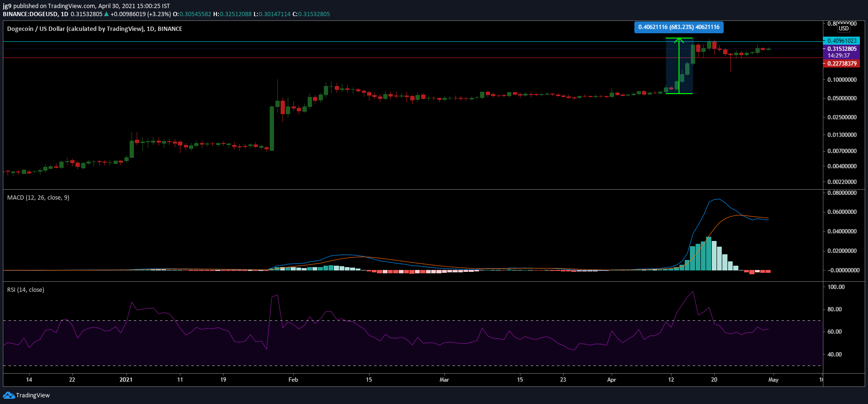Click the Mar date label on time axis

pos(444,379)
